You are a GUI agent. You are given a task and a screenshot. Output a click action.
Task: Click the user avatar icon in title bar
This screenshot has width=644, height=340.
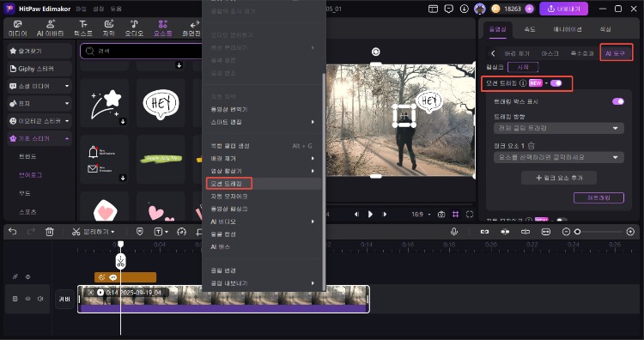coord(479,9)
